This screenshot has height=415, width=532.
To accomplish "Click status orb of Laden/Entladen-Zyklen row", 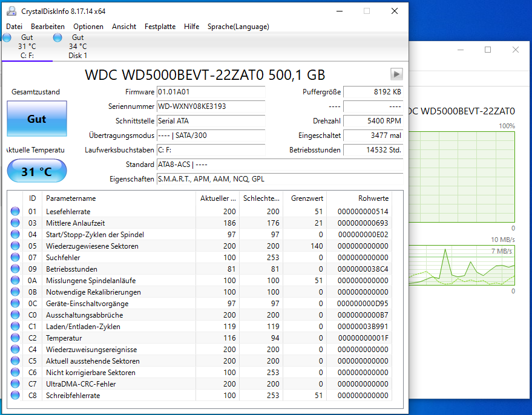I will click(15, 327).
